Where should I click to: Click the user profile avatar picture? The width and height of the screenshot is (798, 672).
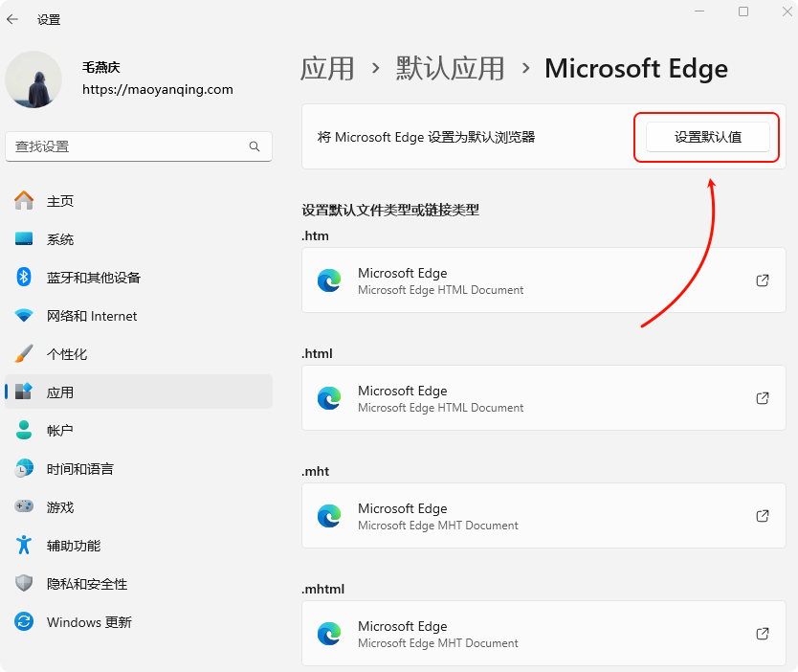point(33,79)
